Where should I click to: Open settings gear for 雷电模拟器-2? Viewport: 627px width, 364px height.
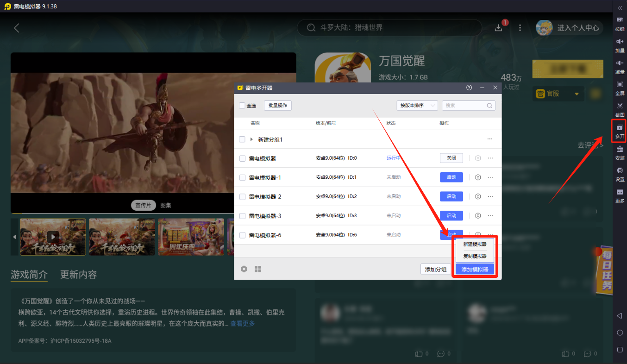pos(478,196)
